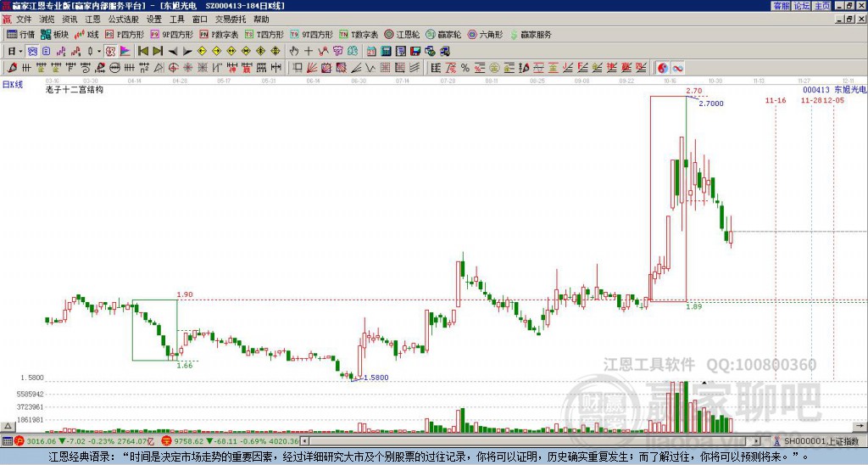Select the circle target cycle tool
This screenshot has width=868, height=465.
point(173,68)
